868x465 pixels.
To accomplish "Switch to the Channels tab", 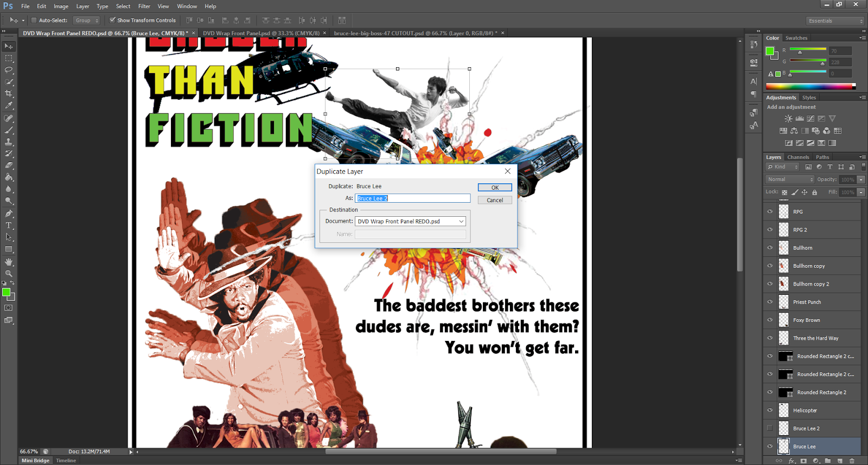I will point(798,157).
